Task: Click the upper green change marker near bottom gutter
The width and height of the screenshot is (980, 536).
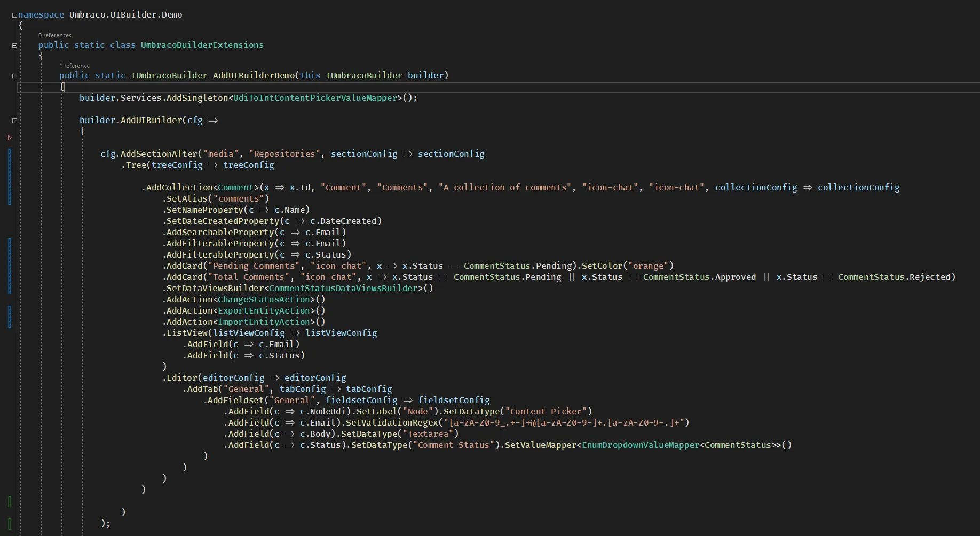Action: coord(10,501)
